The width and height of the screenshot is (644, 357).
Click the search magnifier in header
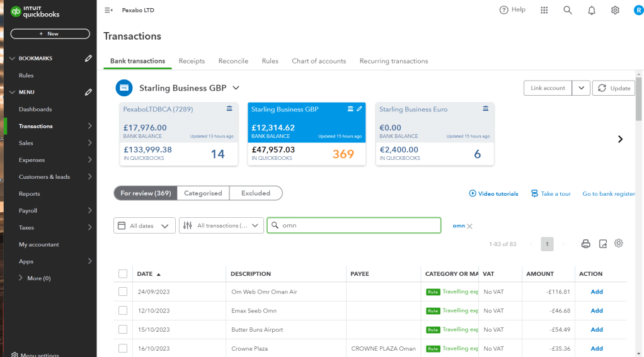[x=568, y=10]
